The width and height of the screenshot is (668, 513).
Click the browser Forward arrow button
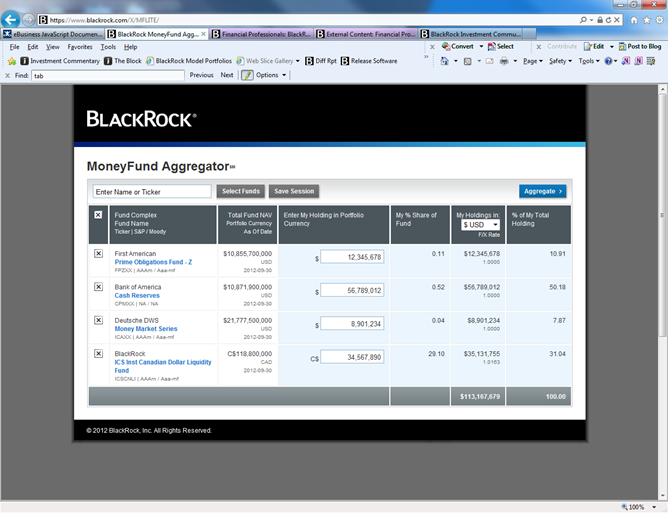pos(29,20)
